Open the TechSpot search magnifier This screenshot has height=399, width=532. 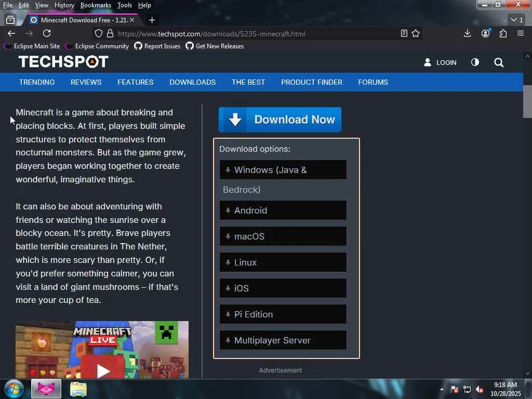[499, 62]
